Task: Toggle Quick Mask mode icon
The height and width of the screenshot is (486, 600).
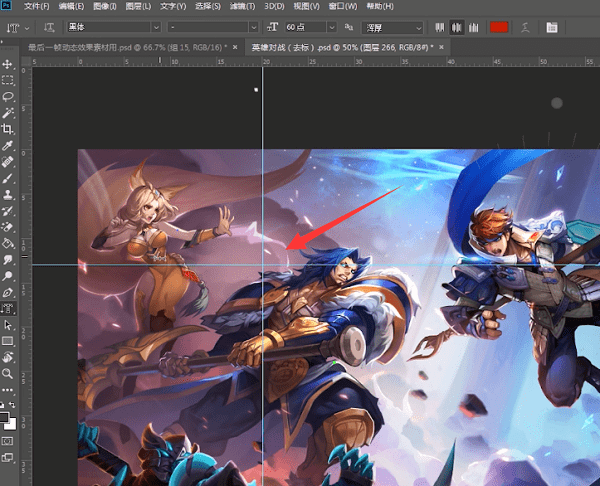Action: [x=8, y=439]
